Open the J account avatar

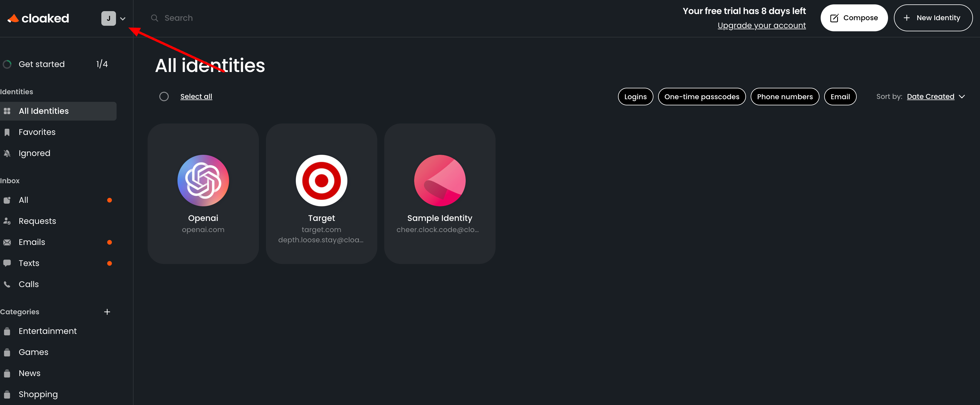click(x=108, y=18)
